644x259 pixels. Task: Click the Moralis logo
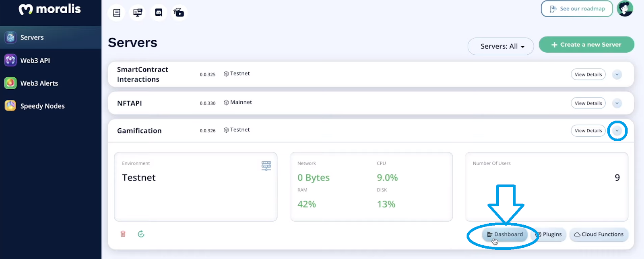pos(50,9)
